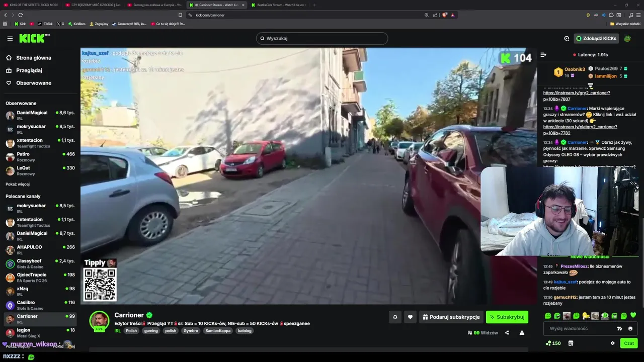Expand the gifter leaderboard chevron
The image size is (644, 362).
pos(591,85)
